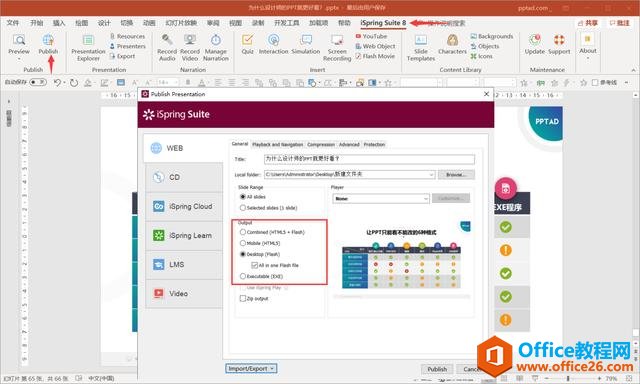This screenshot has width=640, height=384.
Task: Click the Publish icon in the ribbon
Action: tap(48, 44)
